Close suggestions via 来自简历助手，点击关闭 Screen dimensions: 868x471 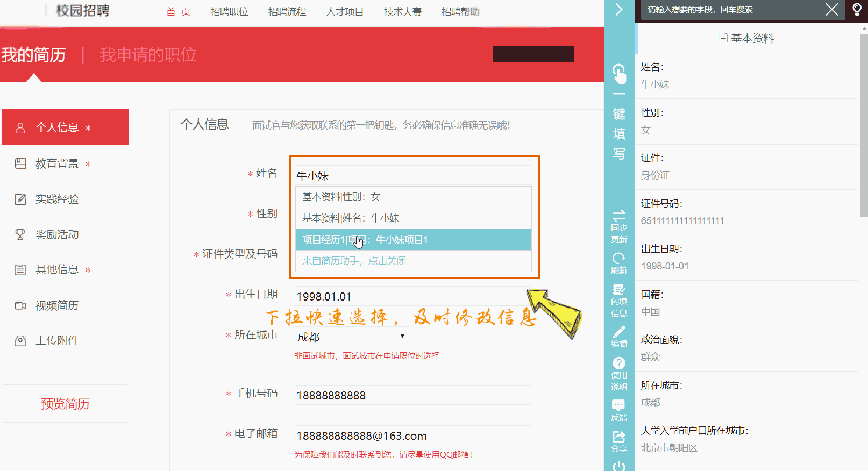click(414, 261)
